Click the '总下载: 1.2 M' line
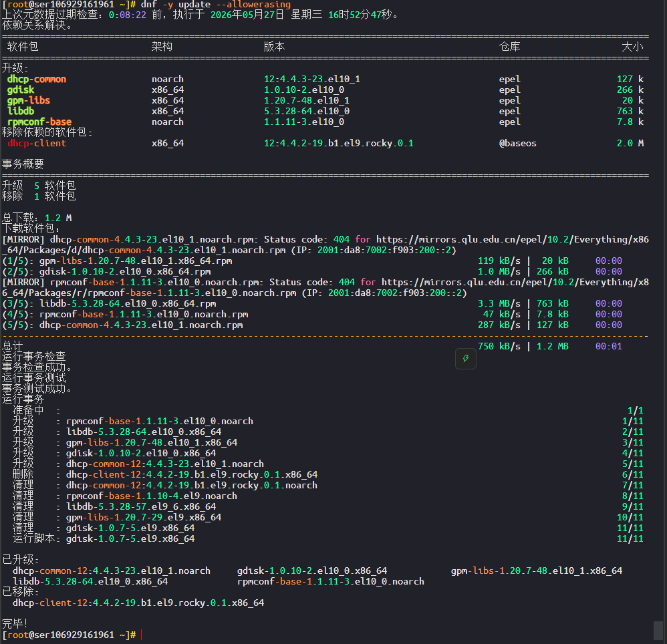The image size is (667, 644). coord(37,218)
